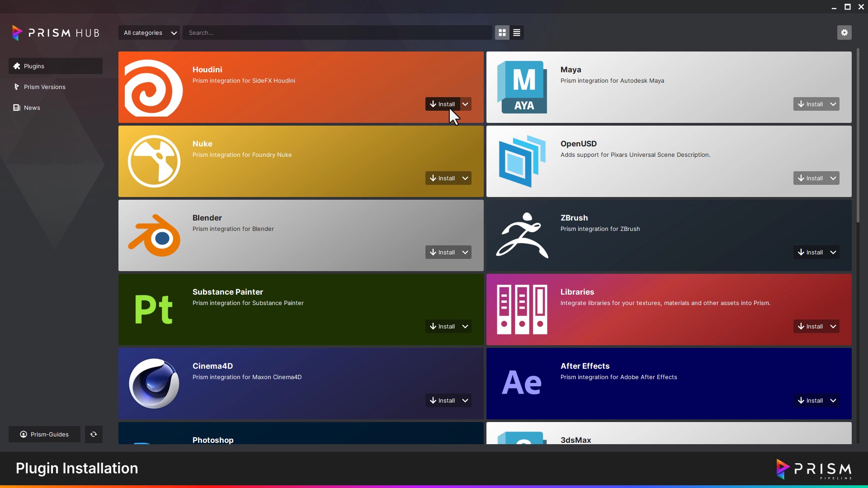
Task: Focus the plugin search field
Action: pos(337,33)
